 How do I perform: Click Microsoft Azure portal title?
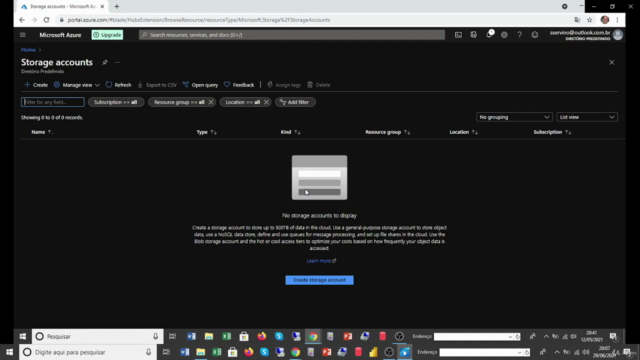[x=60, y=35]
